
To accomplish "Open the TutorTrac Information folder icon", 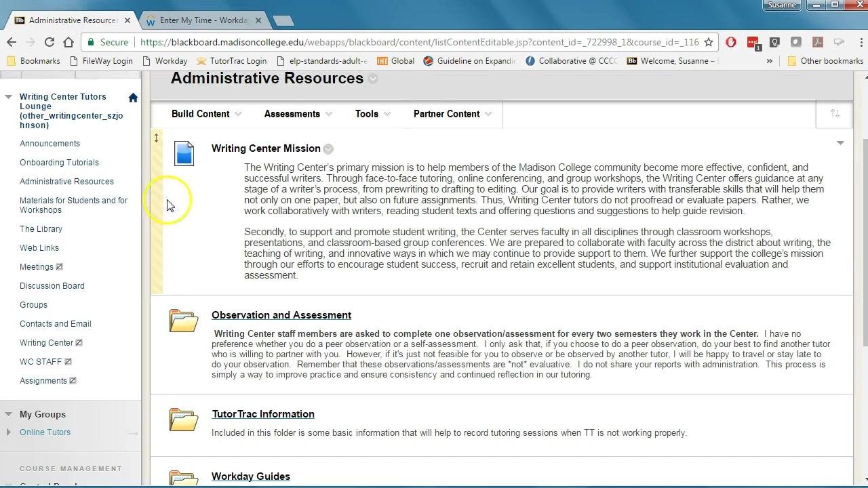I will (x=184, y=419).
